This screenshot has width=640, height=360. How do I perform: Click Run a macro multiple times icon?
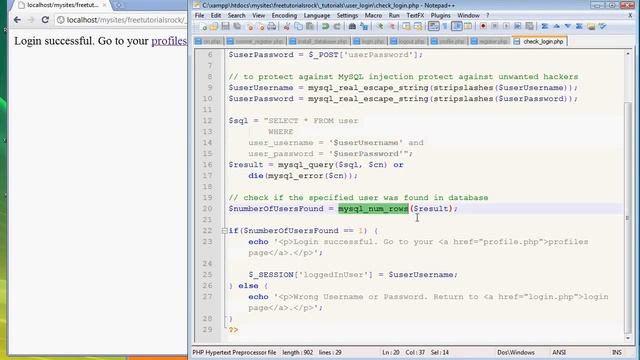(x=518, y=26)
